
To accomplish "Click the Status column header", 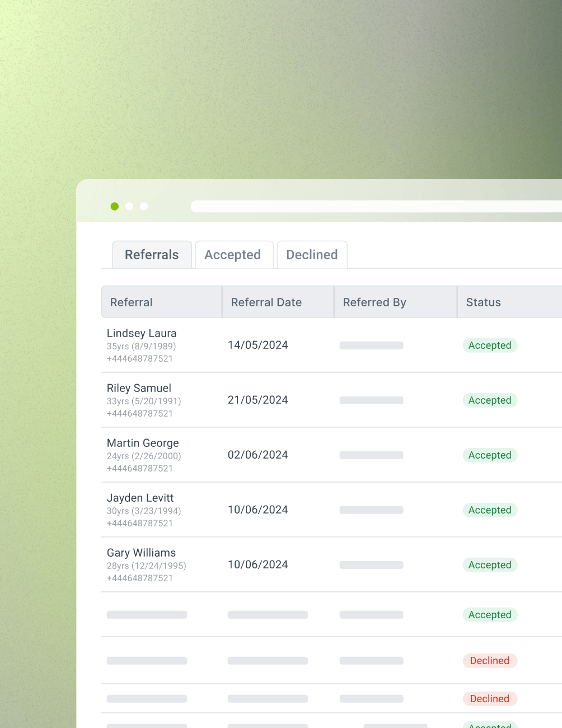I will (484, 302).
